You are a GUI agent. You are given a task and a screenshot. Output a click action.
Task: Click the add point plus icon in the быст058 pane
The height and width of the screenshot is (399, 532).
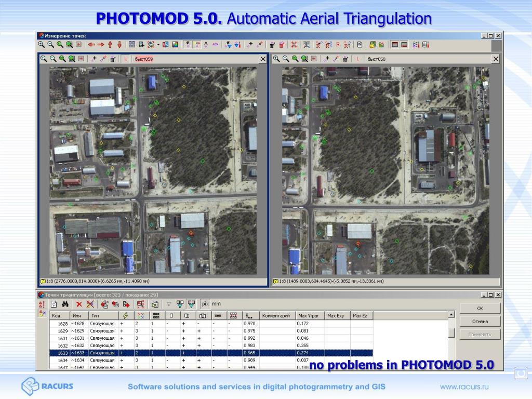coord(326,59)
